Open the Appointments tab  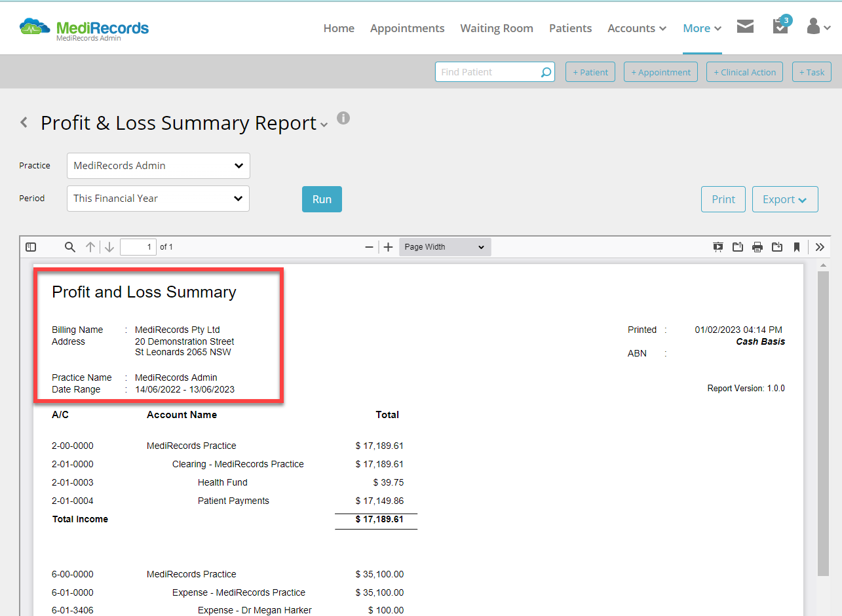tap(407, 28)
